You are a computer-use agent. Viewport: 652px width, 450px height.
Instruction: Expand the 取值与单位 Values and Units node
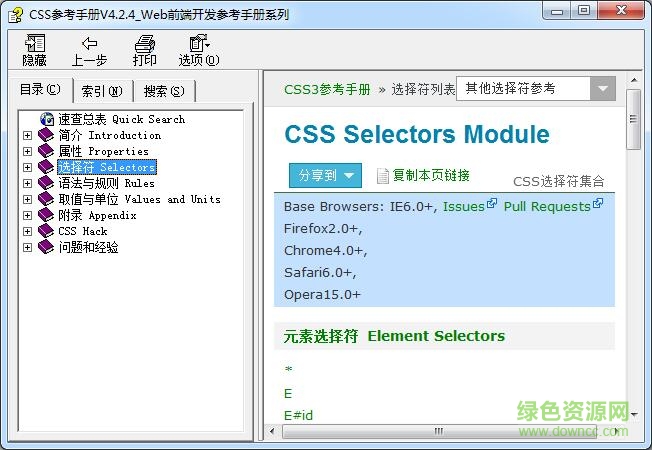pos(27,199)
